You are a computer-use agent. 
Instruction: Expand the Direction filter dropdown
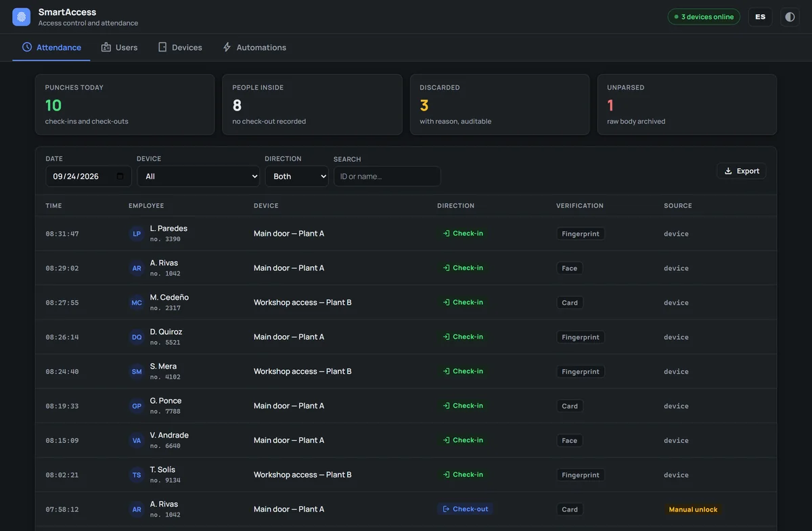(x=296, y=176)
